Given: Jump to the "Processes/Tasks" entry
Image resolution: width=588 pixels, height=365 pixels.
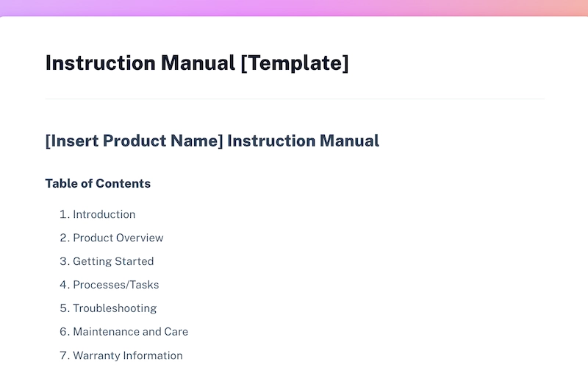Looking at the screenshot, I should (x=115, y=285).
